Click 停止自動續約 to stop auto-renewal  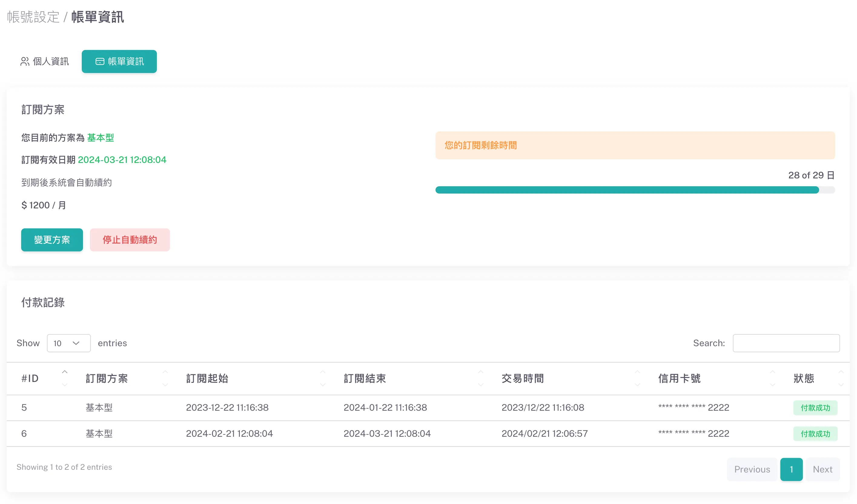tap(130, 240)
